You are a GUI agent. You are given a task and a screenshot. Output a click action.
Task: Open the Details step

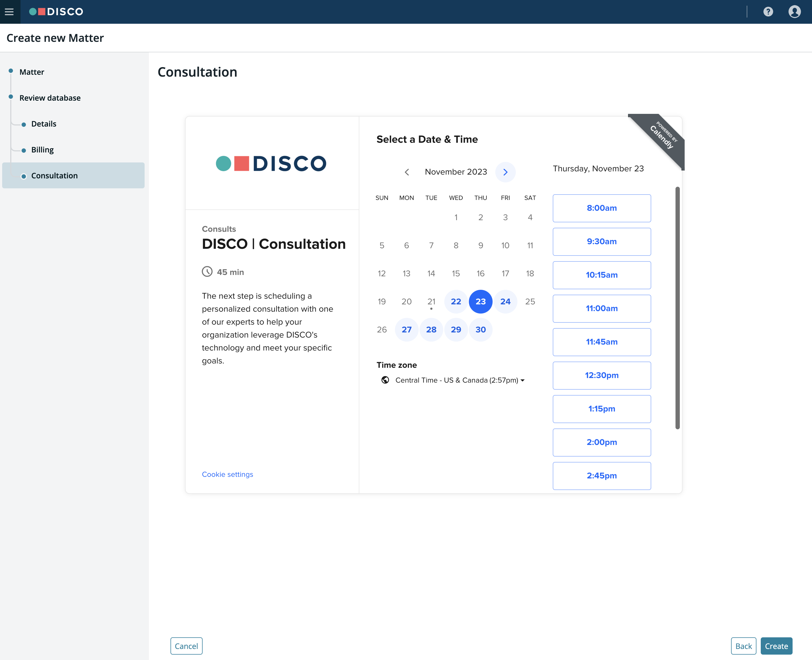44,124
